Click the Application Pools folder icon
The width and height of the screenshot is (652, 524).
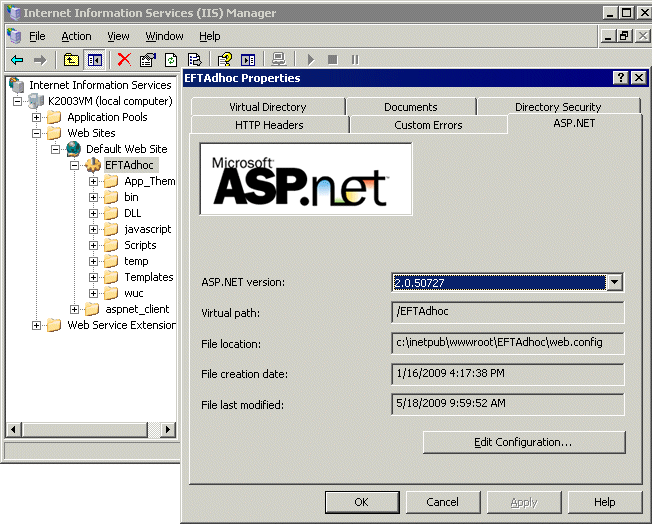[54, 117]
